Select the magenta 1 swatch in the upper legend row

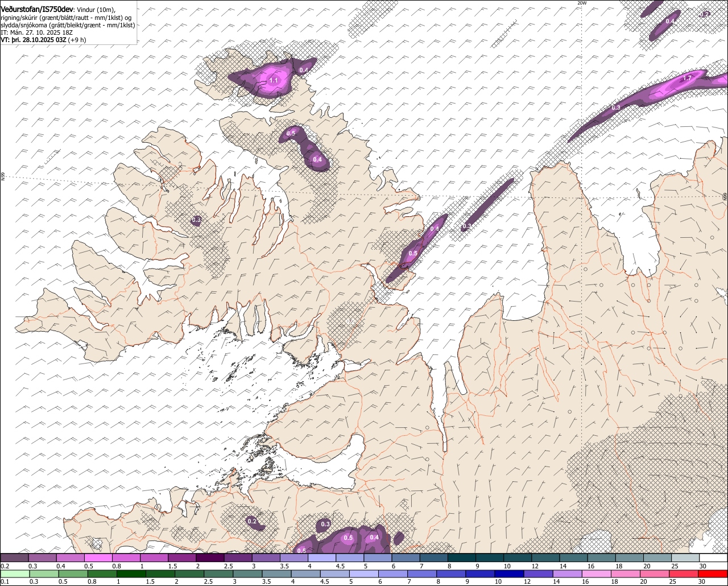[154, 558]
